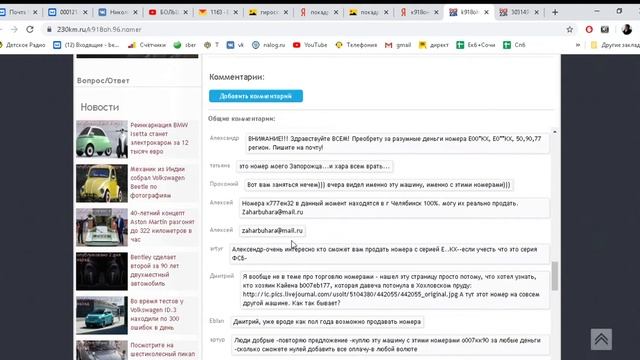The width and height of the screenshot is (640, 360).
Task: Open the Другие закладки folder
Action: click(x=615, y=45)
